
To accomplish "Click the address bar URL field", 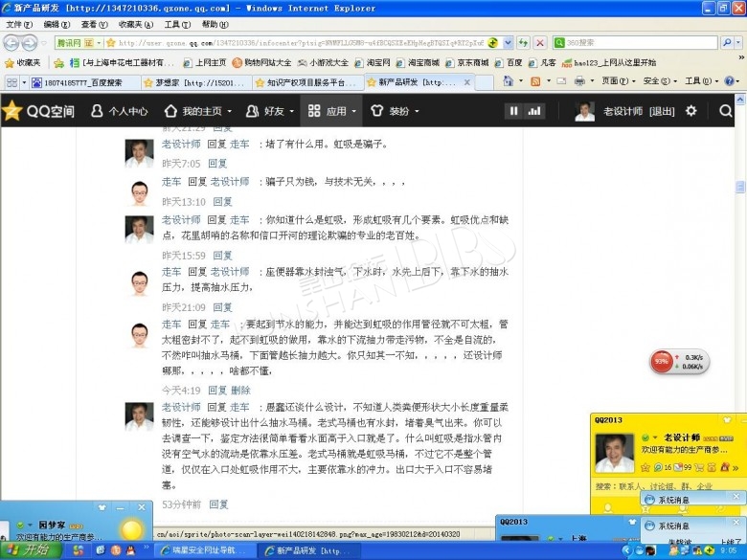I will pyautogui.click(x=301, y=43).
